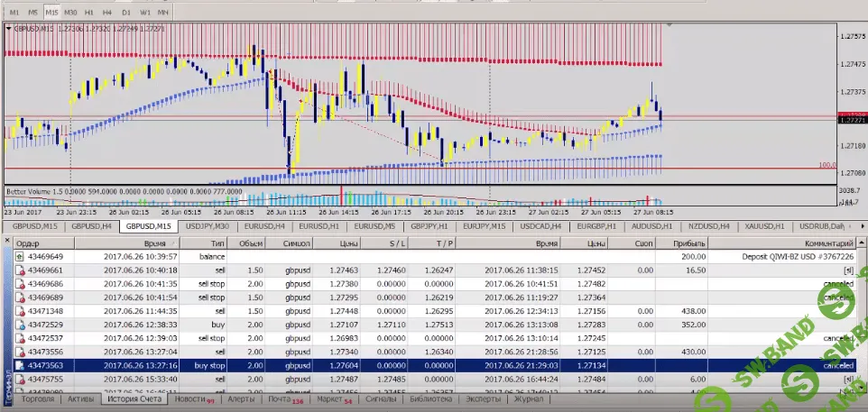Click the balance deposit icon for order 43469649
The height and width of the screenshot is (412, 868).
[23, 256]
